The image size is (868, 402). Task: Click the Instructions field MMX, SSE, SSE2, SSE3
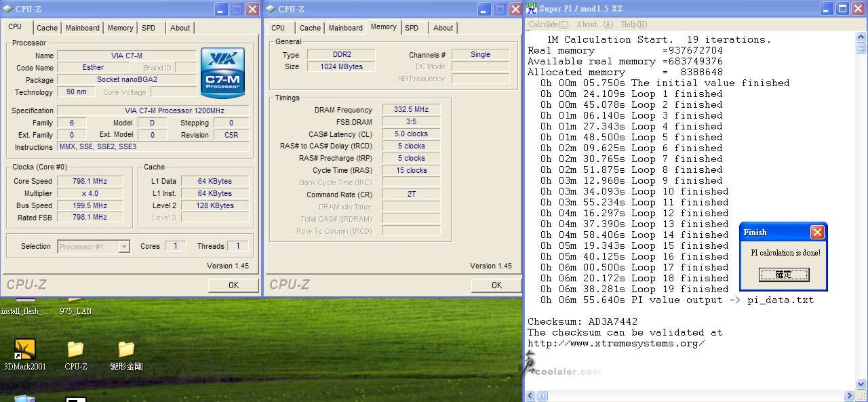click(153, 146)
